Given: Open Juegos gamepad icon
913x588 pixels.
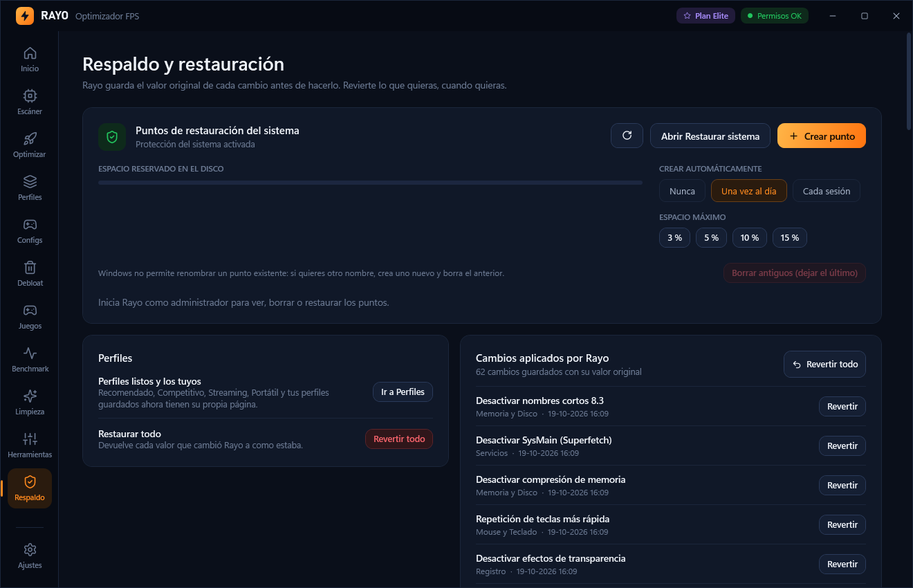Looking at the screenshot, I should pos(30,311).
